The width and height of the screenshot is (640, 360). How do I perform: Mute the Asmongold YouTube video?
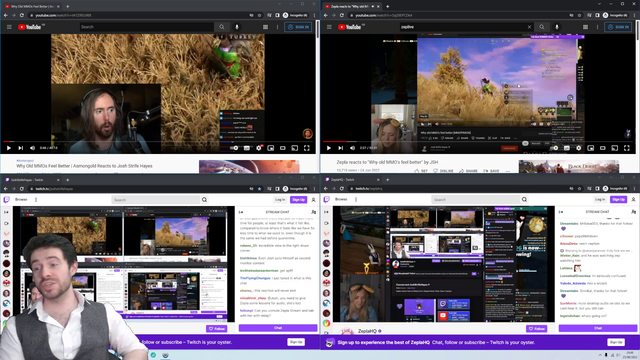(33, 148)
